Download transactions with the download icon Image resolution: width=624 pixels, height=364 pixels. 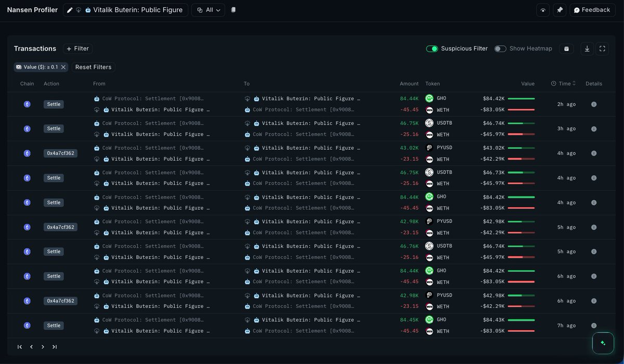click(587, 48)
